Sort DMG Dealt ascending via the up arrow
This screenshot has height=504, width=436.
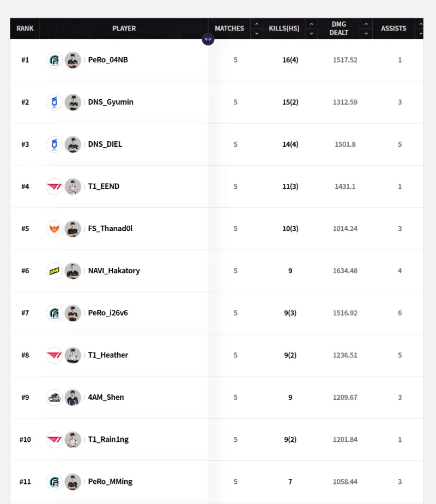pos(366,24)
